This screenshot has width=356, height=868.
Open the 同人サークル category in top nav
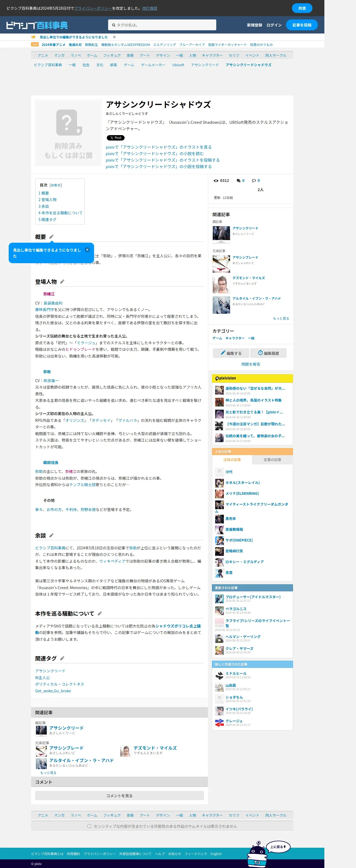275,55
